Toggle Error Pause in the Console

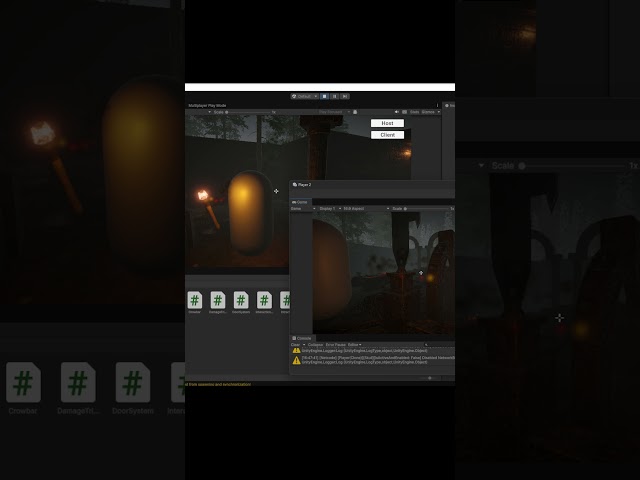tap(336, 344)
